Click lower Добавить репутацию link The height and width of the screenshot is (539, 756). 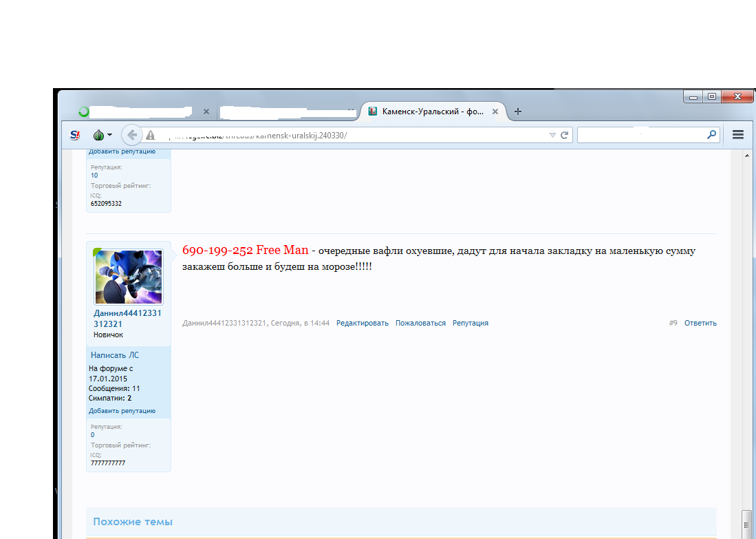click(122, 411)
